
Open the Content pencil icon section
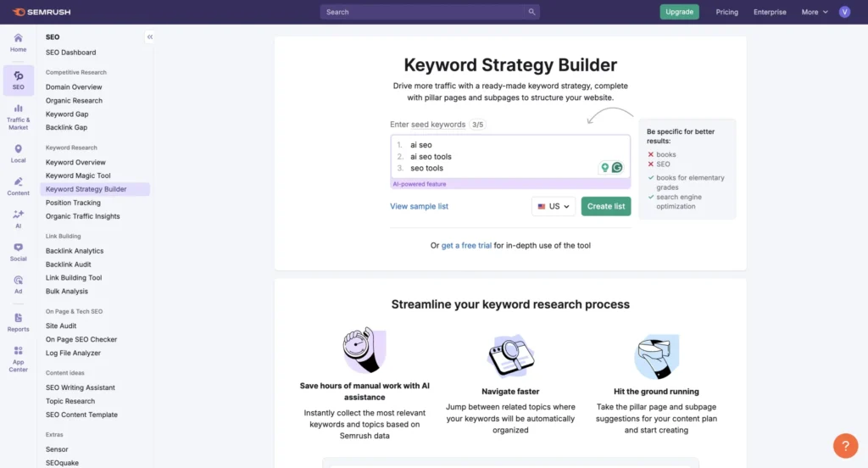[19, 187]
